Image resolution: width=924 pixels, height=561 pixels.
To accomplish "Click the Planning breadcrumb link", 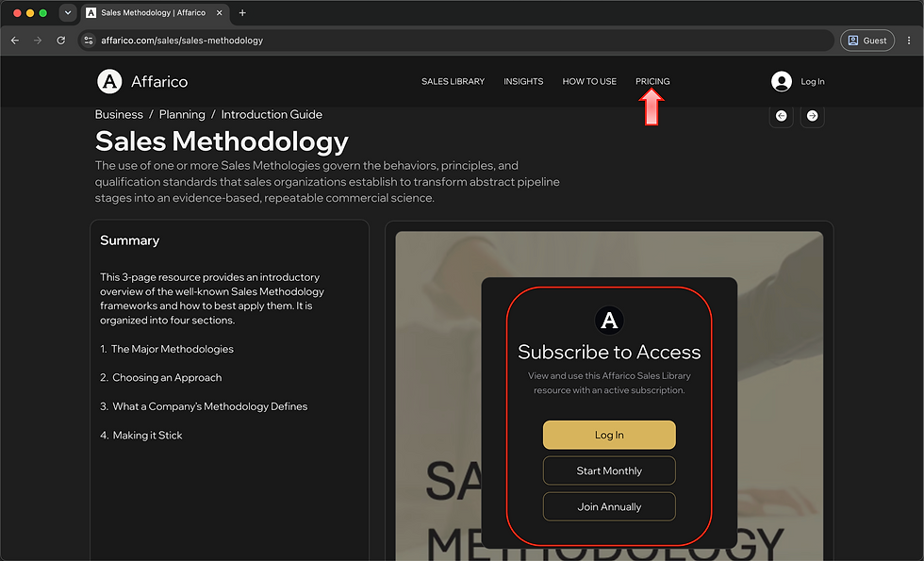I will coord(182,114).
